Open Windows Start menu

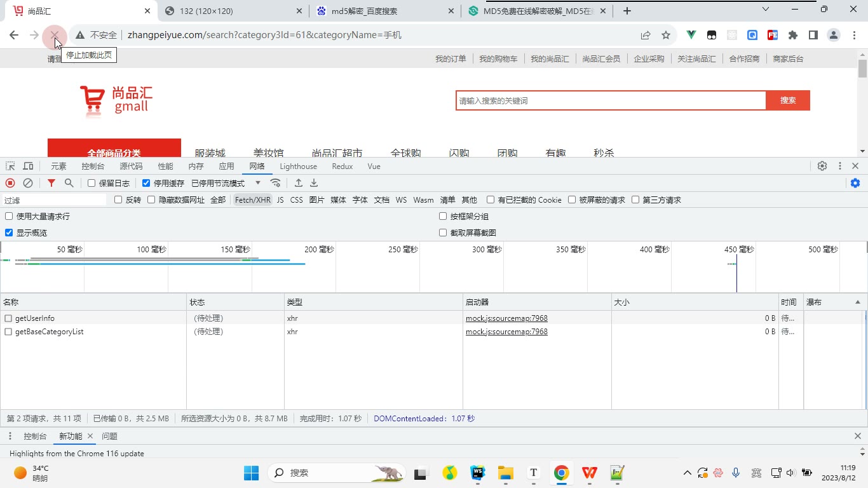pyautogui.click(x=251, y=473)
